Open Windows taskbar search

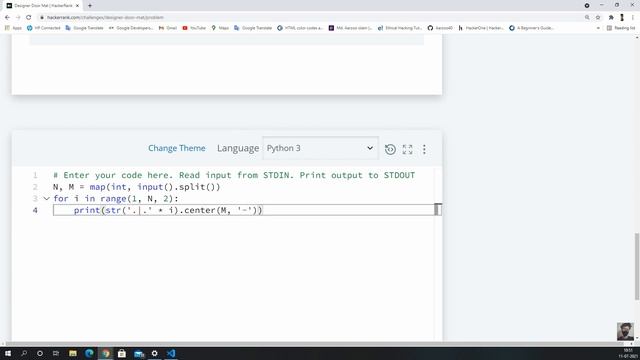[x=24, y=353]
